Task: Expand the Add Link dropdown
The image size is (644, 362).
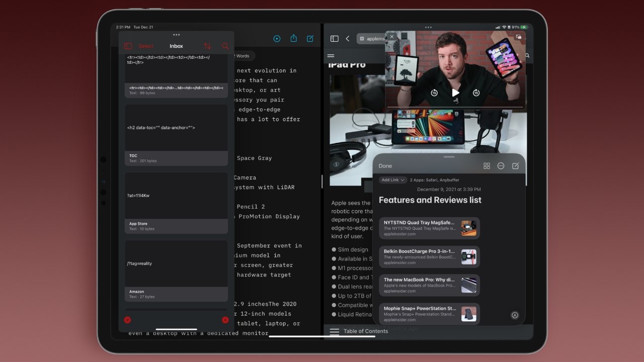Action: [393, 180]
